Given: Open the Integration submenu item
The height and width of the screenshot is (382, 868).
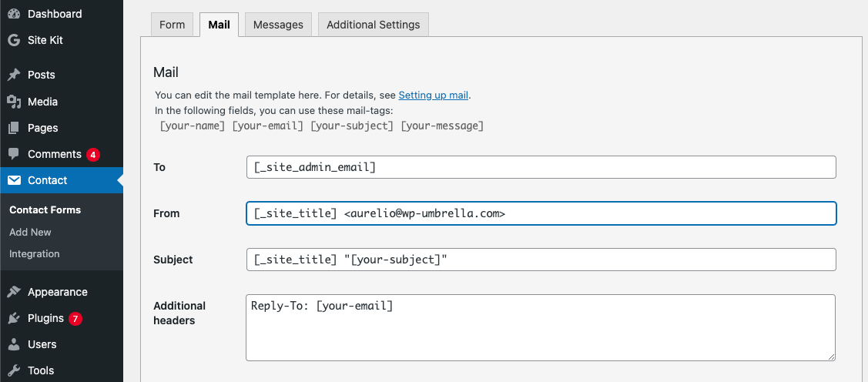Looking at the screenshot, I should tap(35, 254).
